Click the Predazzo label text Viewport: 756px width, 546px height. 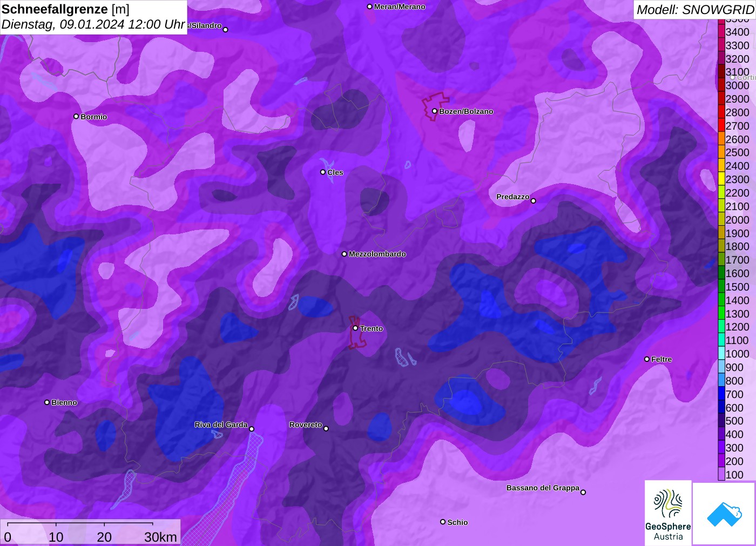(x=513, y=197)
